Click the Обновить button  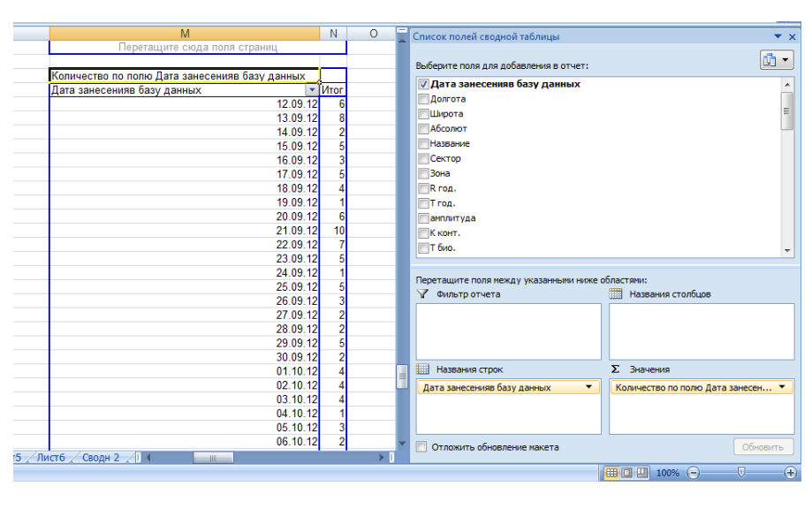[763, 447]
